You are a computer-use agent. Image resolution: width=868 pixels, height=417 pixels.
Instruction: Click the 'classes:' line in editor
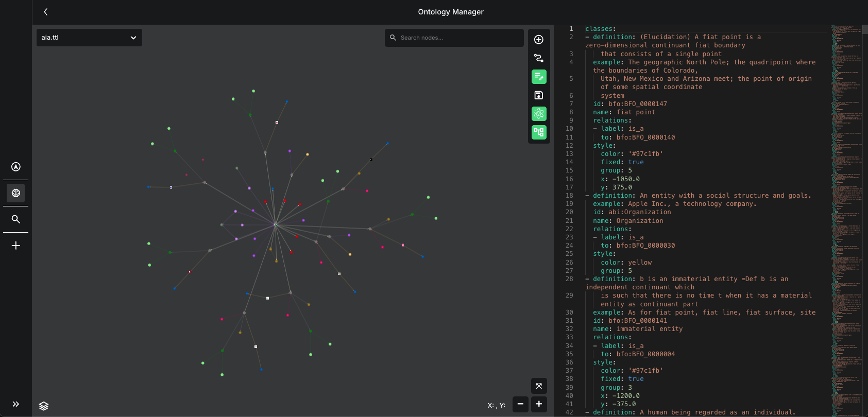(x=600, y=29)
